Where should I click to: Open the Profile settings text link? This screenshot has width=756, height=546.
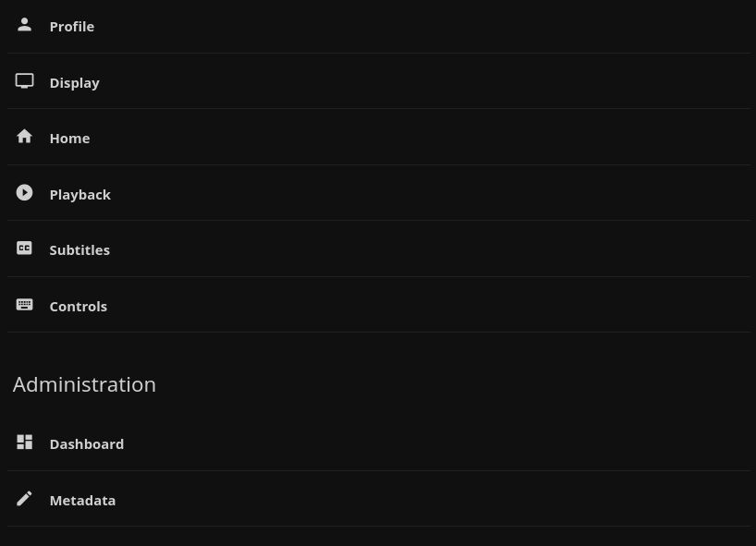pos(72,27)
